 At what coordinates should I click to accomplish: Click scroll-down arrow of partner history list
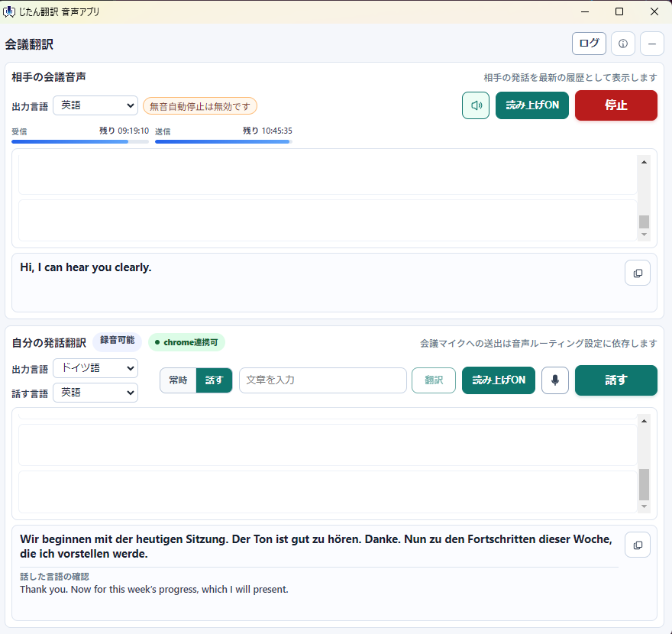644,235
